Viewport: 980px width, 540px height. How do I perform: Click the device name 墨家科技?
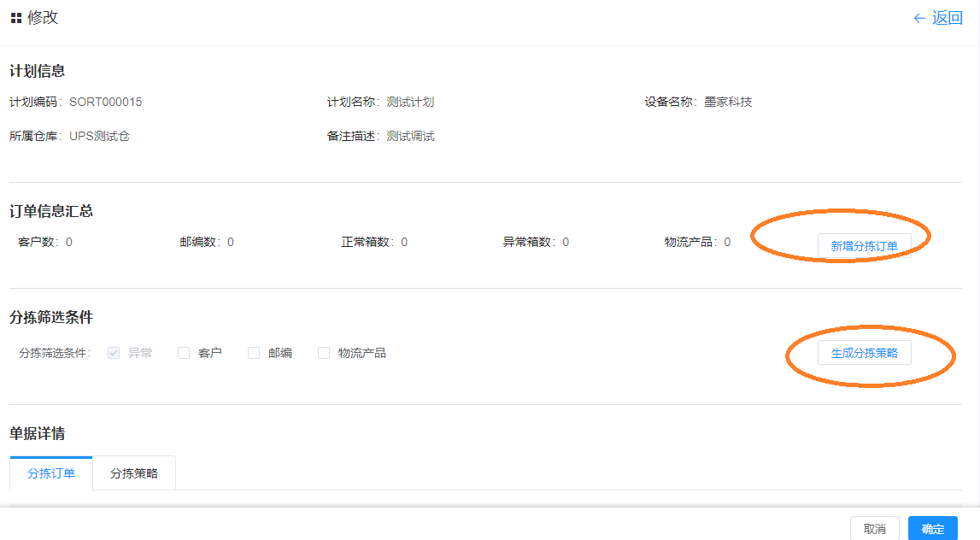pos(728,102)
